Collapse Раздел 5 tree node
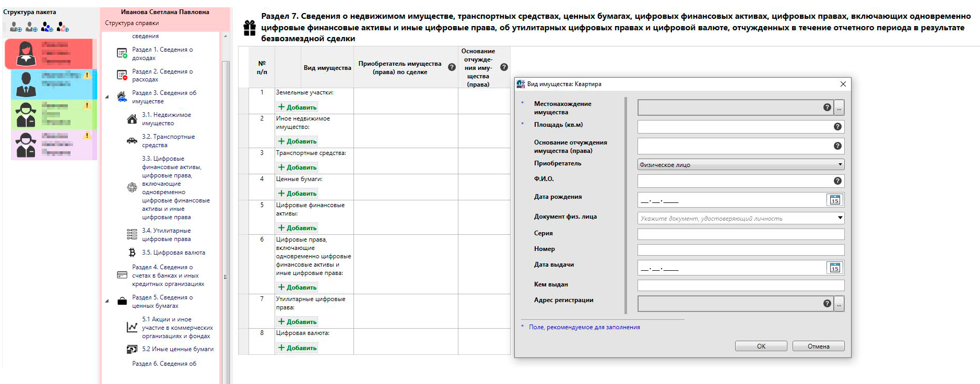This screenshot has height=384, width=980. 107,301
